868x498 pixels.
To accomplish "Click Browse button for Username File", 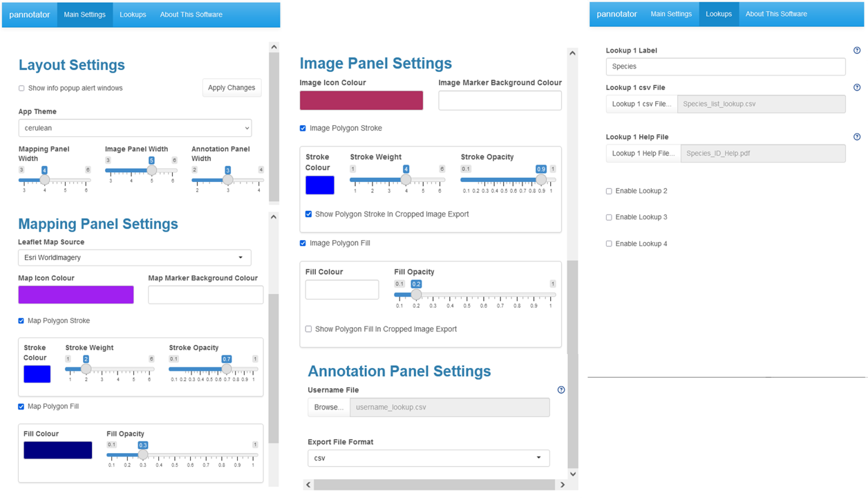I will pos(328,407).
